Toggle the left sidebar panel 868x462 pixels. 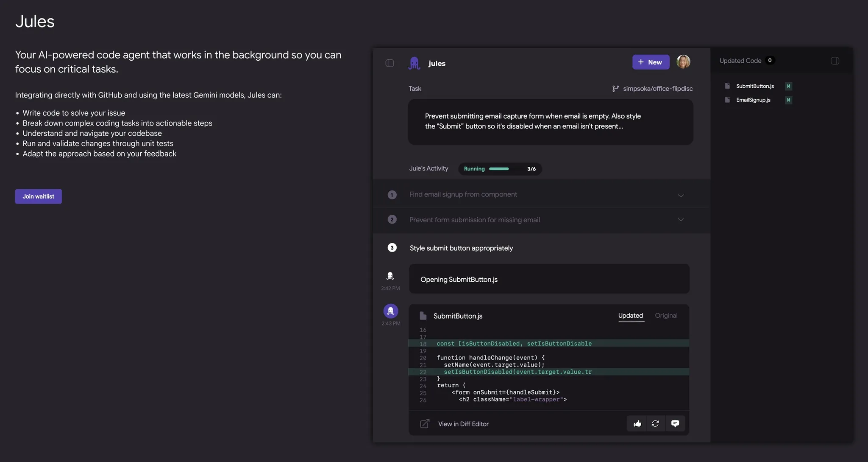(x=389, y=63)
